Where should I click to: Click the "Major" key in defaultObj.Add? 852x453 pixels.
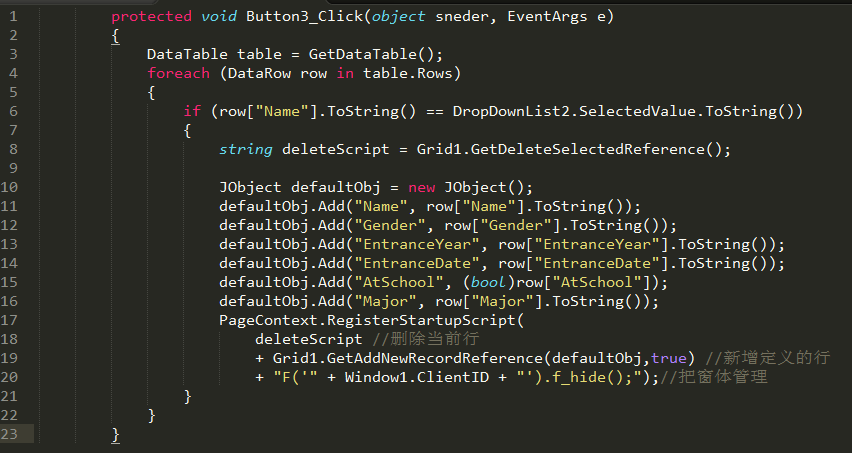tap(386, 301)
